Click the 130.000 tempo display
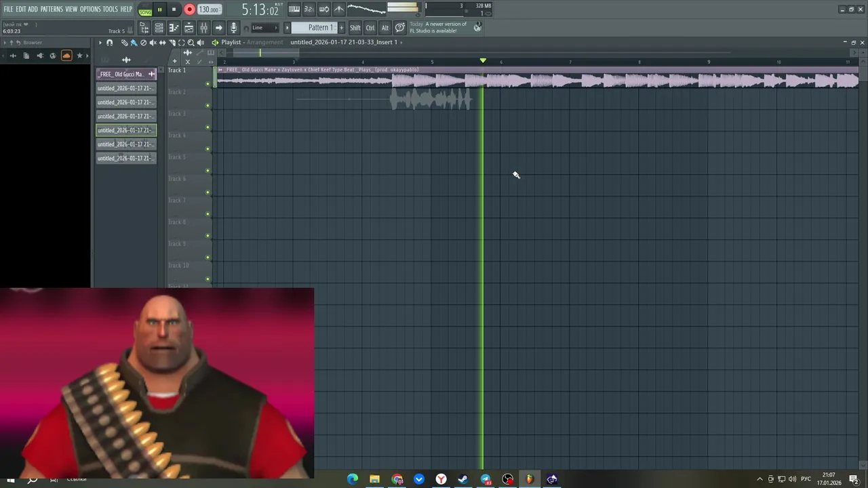Image resolution: width=868 pixels, height=488 pixels. (x=209, y=9)
